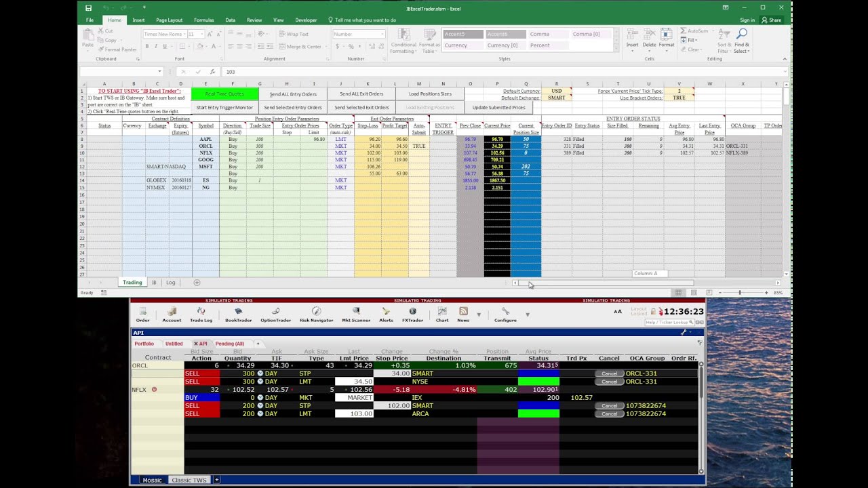Switch to the Insert ribbon tab
The image size is (868, 488).
click(x=138, y=20)
